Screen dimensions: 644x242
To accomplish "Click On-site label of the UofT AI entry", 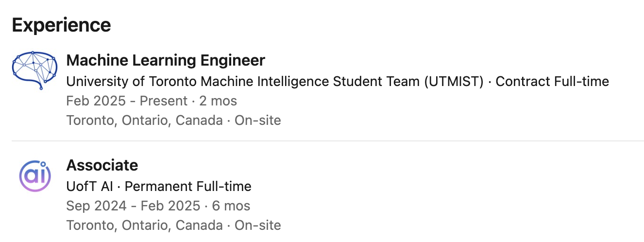I will 257,225.
